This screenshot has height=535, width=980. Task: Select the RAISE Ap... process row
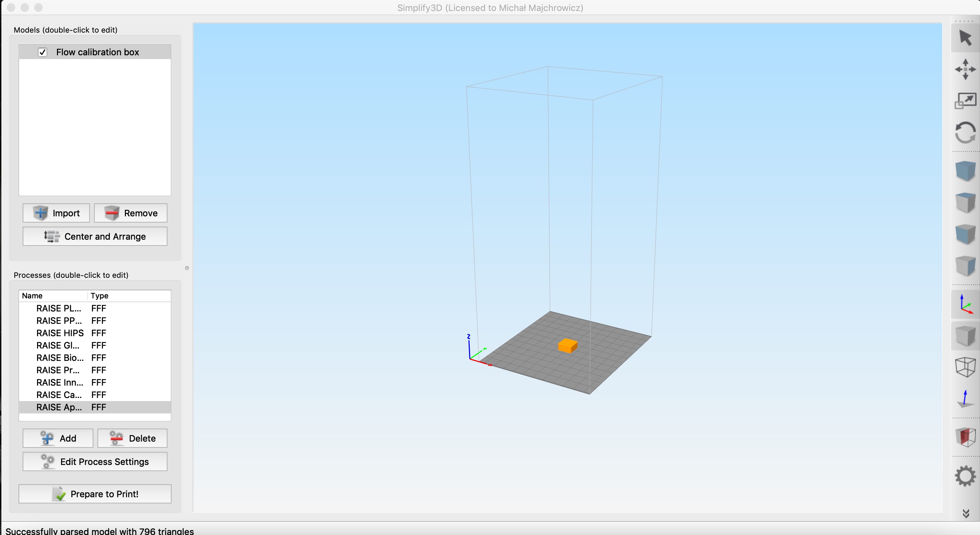95,407
